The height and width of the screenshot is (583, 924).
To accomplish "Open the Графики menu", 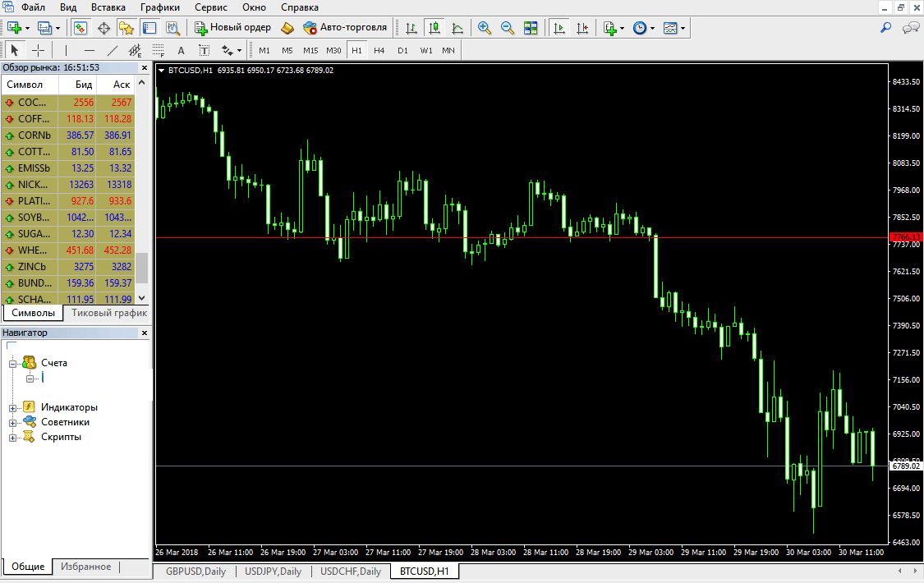I will tap(159, 7).
